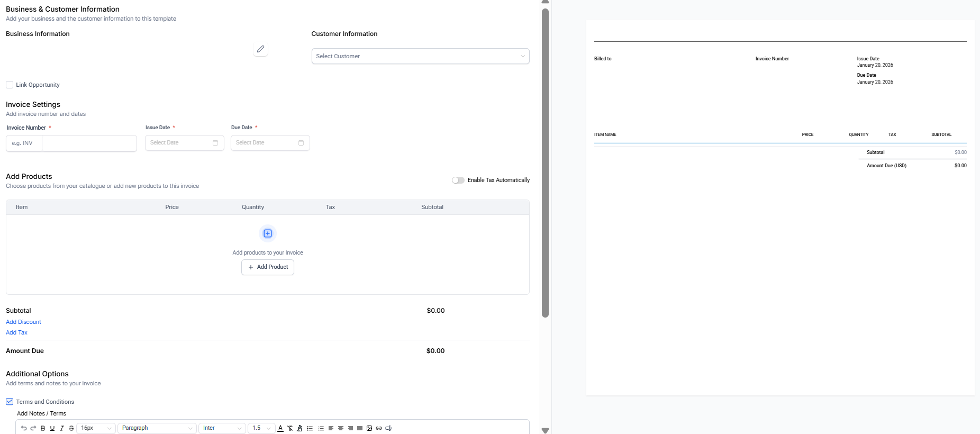980x434 pixels.
Task: Click the Add Tax link
Action: pos(16,332)
